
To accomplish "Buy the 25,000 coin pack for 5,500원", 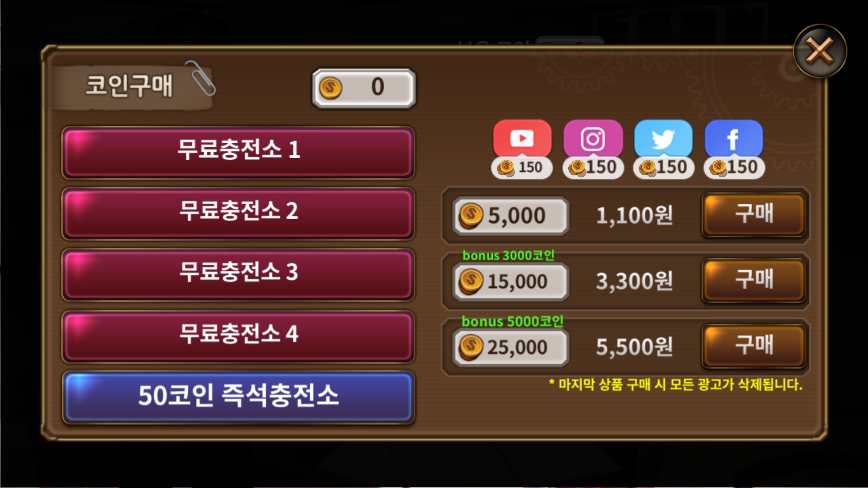I will coord(754,346).
